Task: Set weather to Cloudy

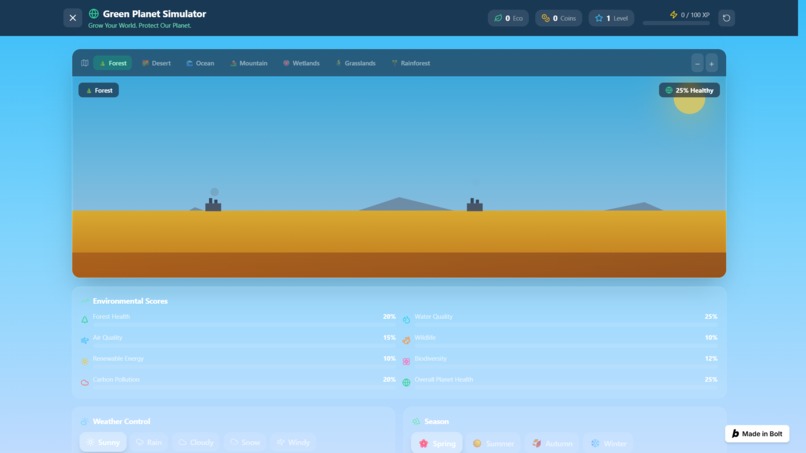Action: tap(196, 442)
